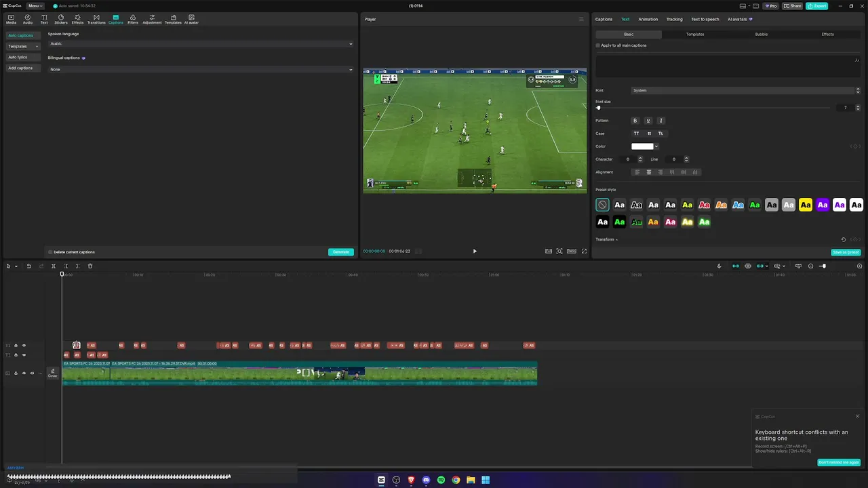Viewport: 868px width, 488px height.
Task: Click the Undo icon in timeline toolbar
Action: 28,266
